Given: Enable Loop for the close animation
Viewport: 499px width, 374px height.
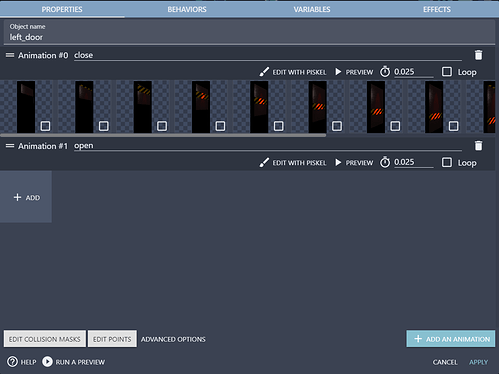Looking at the screenshot, I should coord(447,72).
